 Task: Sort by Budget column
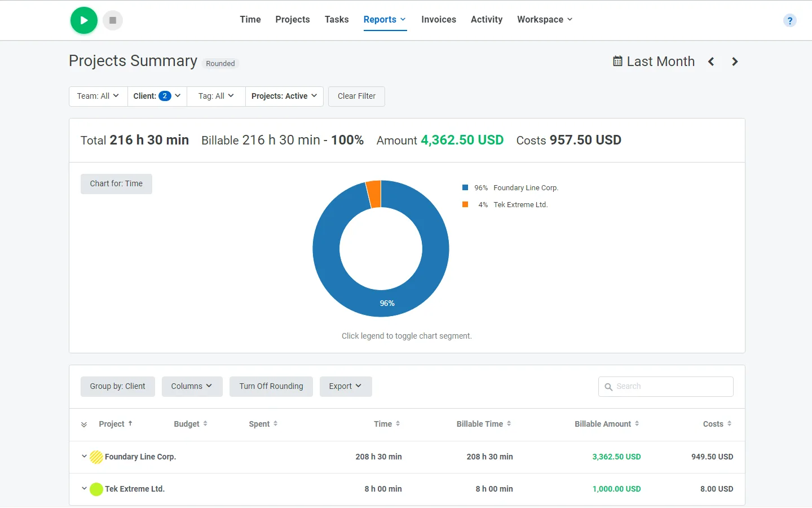(191, 424)
